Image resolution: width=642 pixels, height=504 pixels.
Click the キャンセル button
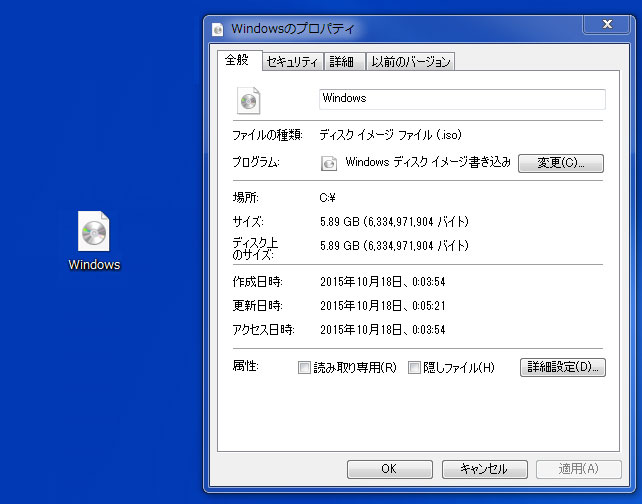pos(484,469)
